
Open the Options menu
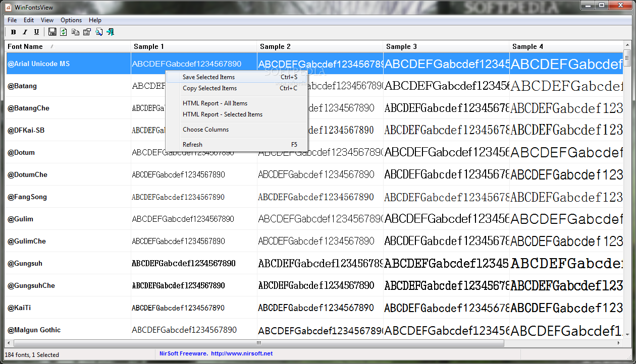coord(71,20)
